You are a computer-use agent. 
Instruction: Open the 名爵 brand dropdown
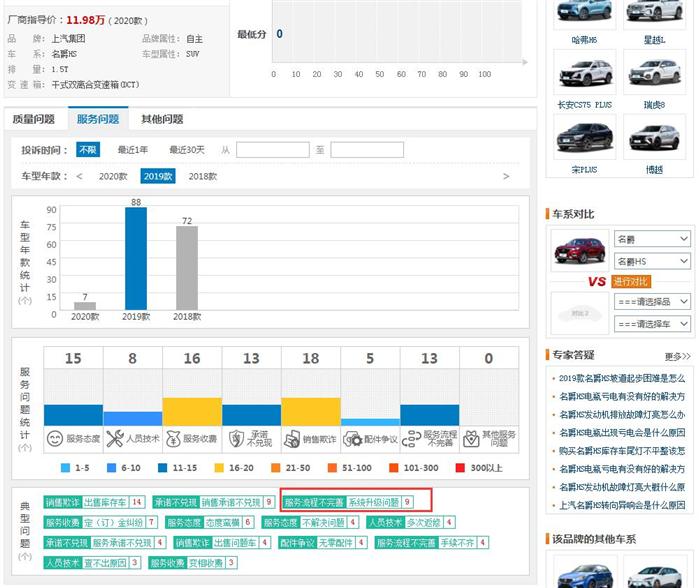(x=652, y=239)
